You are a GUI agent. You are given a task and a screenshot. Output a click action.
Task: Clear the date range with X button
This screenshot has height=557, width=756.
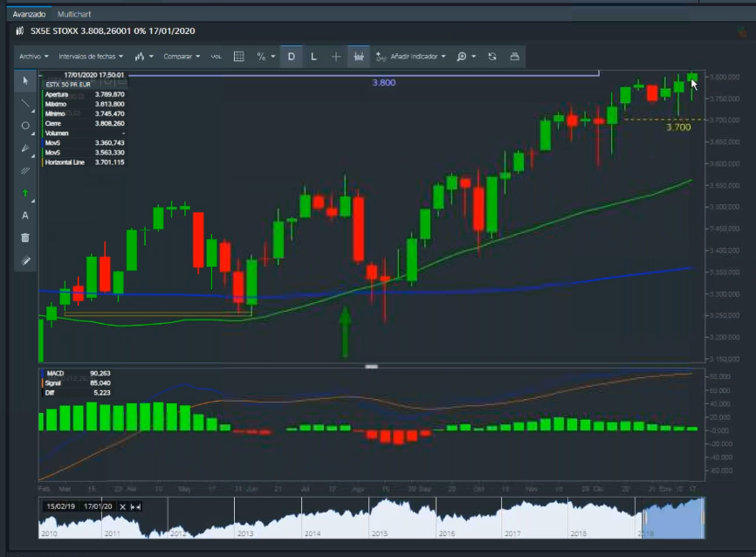click(x=122, y=507)
